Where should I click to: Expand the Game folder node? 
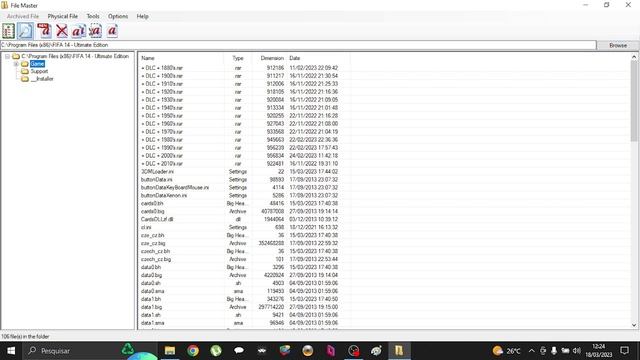pos(16,64)
